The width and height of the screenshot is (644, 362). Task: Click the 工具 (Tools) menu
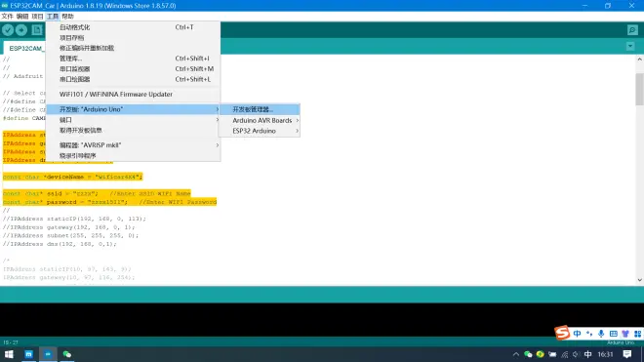point(53,17)
